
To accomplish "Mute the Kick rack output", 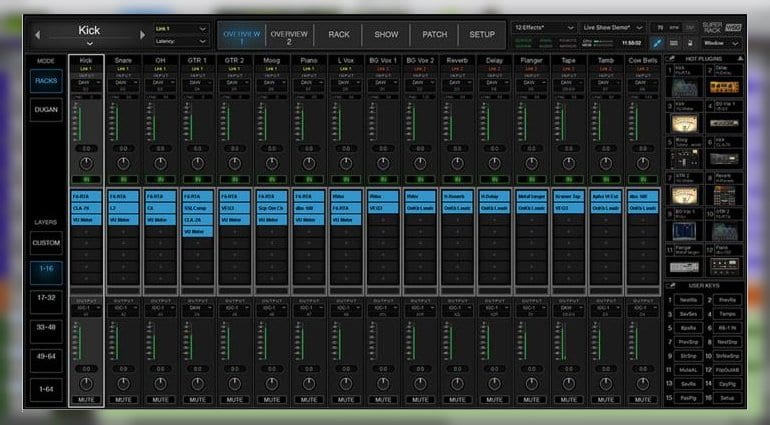I will [x=86, y=400].
